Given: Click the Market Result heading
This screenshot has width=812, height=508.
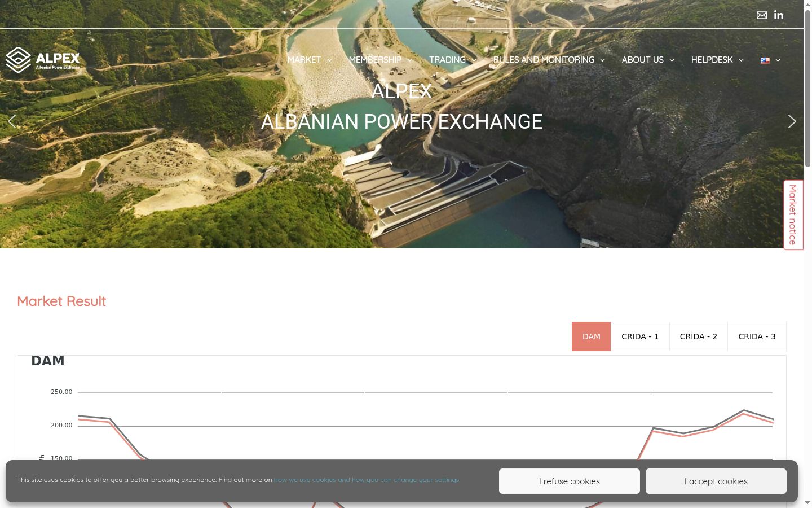Looking at the screenshot, I should [61, 301].
